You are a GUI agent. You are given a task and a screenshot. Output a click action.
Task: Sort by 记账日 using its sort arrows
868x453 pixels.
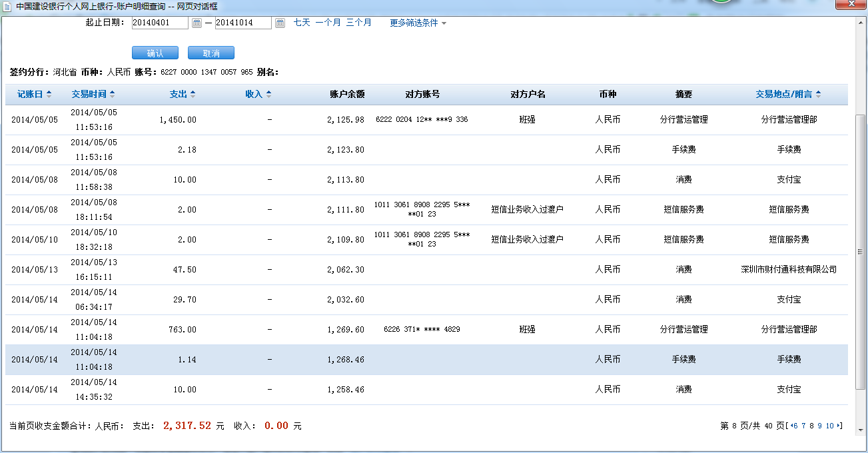[x=49, y=95]
